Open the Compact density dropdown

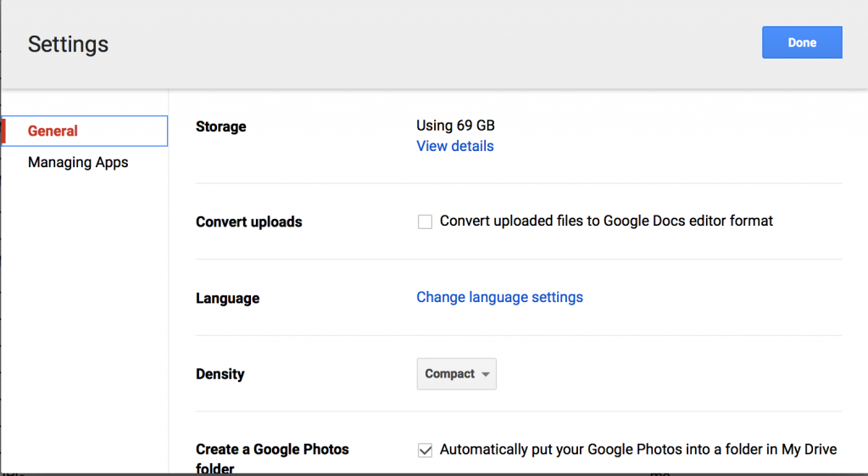[456, 374]
